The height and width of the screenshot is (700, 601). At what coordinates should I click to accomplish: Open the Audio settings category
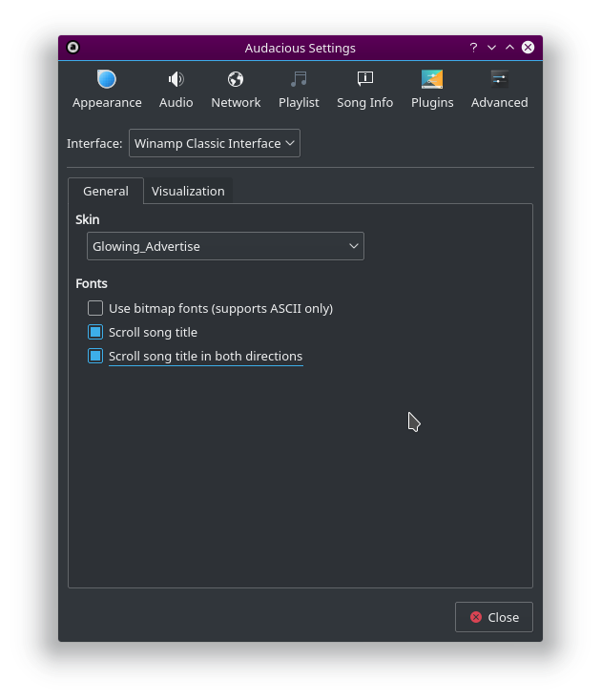coord(176,90)
